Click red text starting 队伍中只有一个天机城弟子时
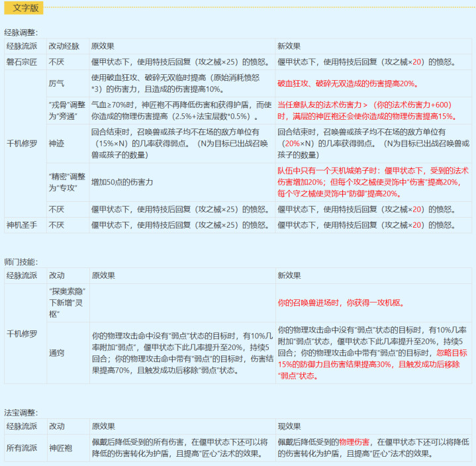476x466 pixels. coord(373,182)
